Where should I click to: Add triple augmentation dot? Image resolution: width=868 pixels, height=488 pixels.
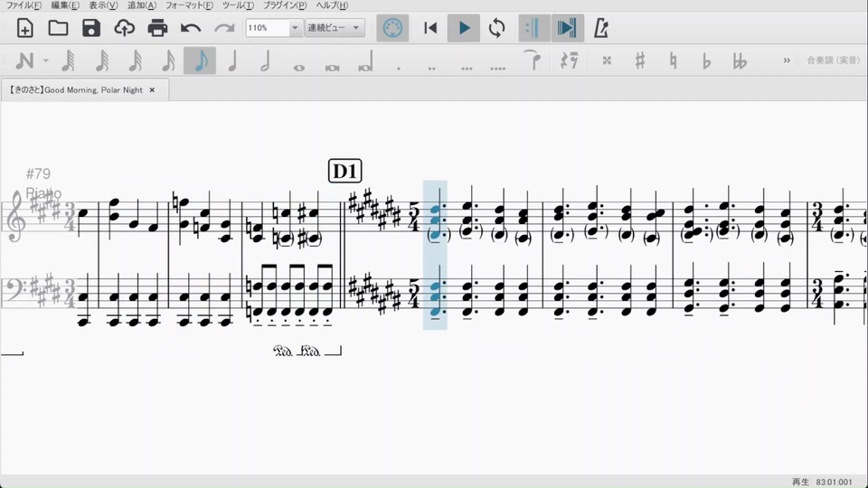467,68
